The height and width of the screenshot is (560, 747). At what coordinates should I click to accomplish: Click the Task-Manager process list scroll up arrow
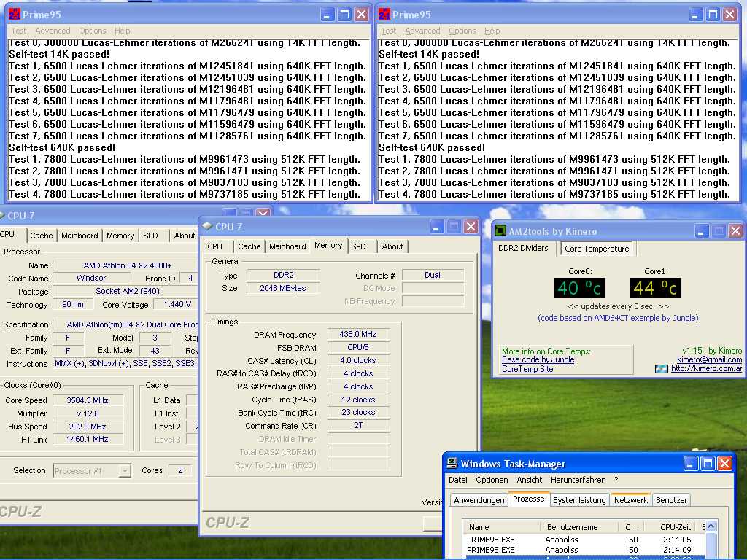pos(711,526)
